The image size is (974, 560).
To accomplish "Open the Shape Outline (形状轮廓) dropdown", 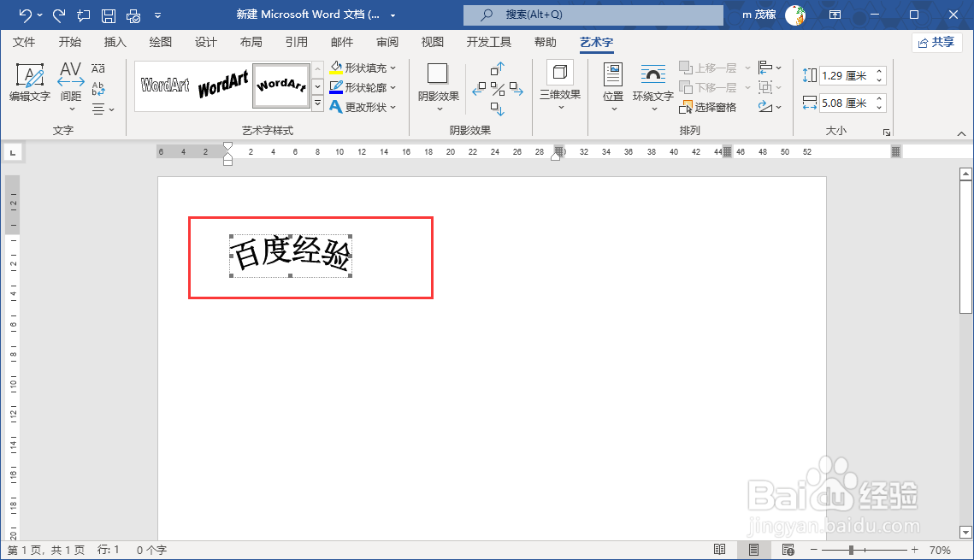I will [364, 86].
